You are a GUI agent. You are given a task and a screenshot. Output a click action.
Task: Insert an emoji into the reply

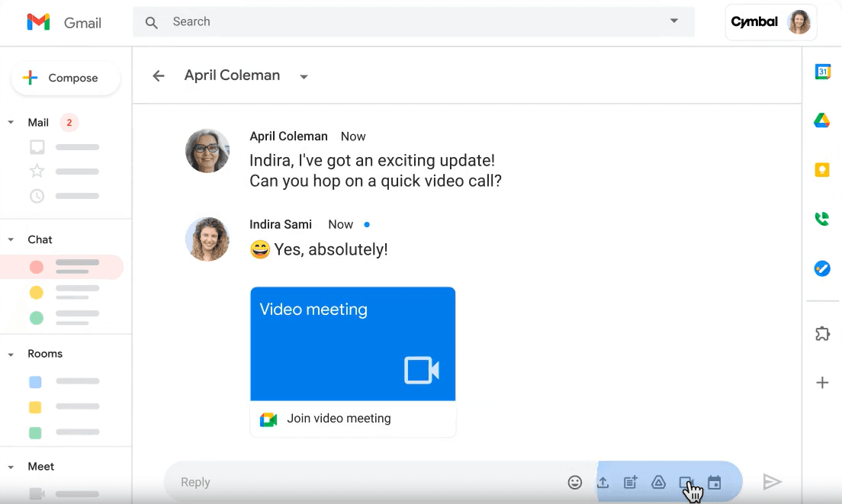pos(575,482)
